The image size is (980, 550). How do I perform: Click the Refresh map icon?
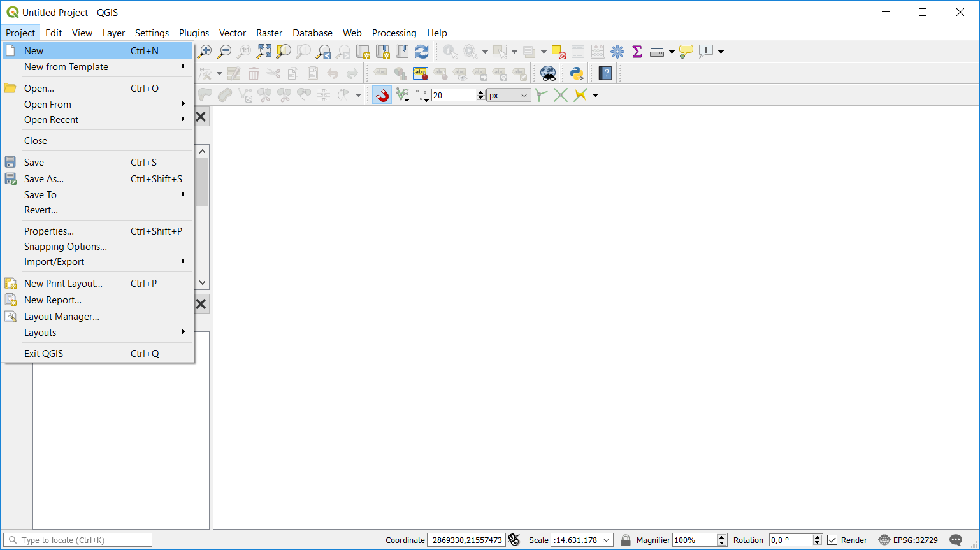pos(422,52)
